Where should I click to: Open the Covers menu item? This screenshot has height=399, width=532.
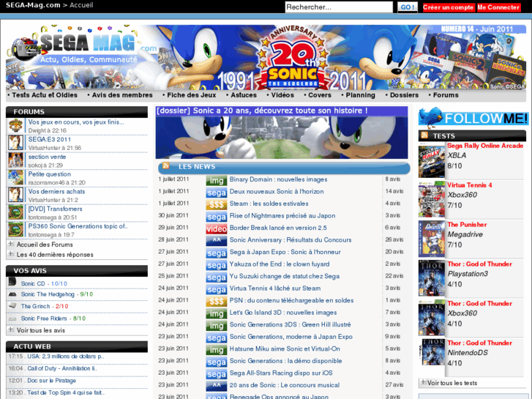tap(320, 95)
